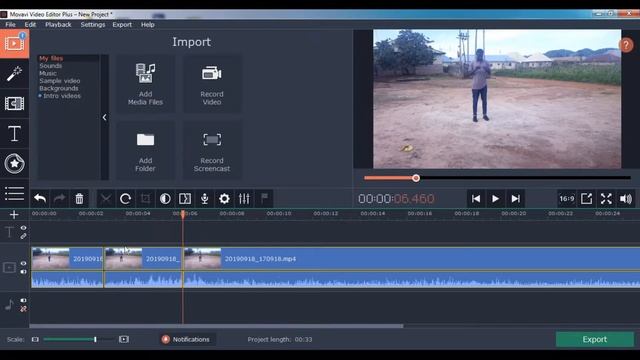Select the Music category
Viewport: 640px width, 360px height.
click(48, 73)
